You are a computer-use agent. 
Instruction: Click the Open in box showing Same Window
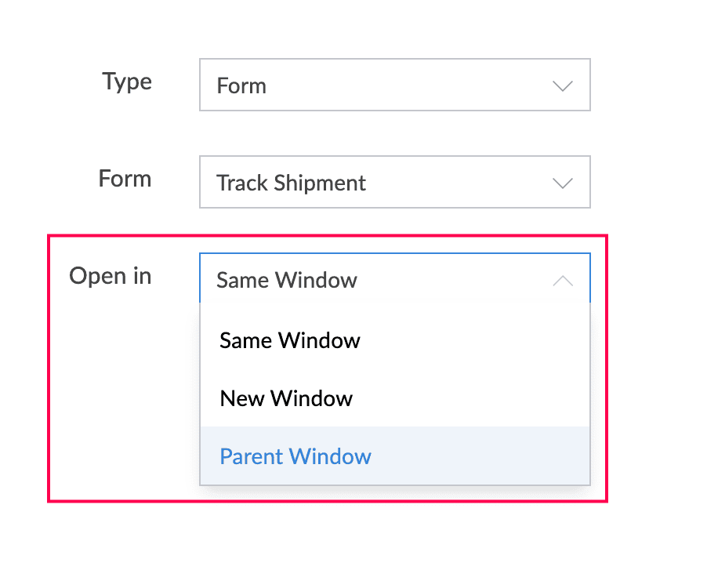(395, 278)
